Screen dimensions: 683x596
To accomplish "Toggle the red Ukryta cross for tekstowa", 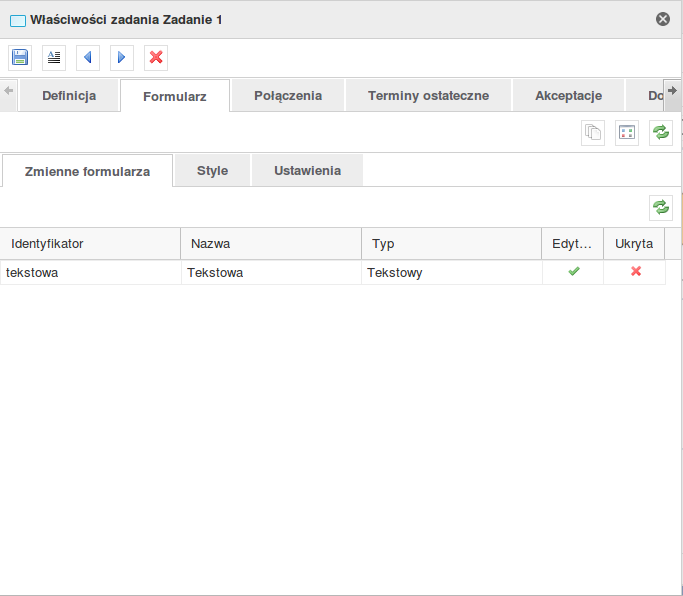I will point(635,272).
